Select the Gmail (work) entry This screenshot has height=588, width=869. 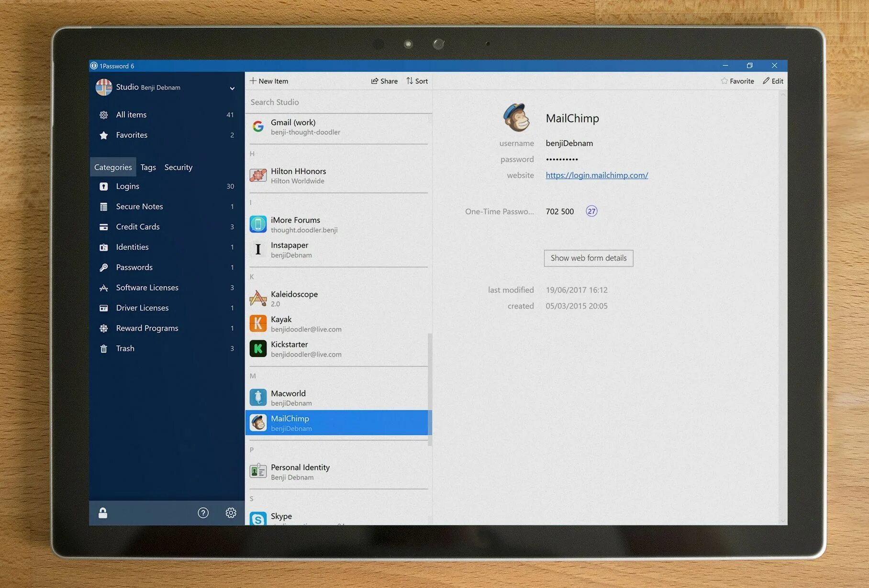click(x=338, y=127)
